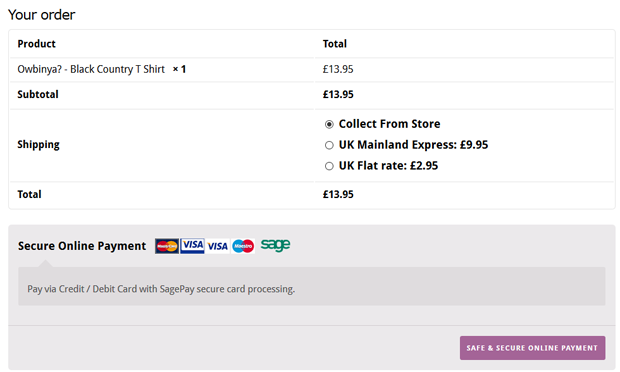Click the UK Mainland Express: £9.95 label
This screenshot has height=372, width=620.
click(x=413, y=145)
